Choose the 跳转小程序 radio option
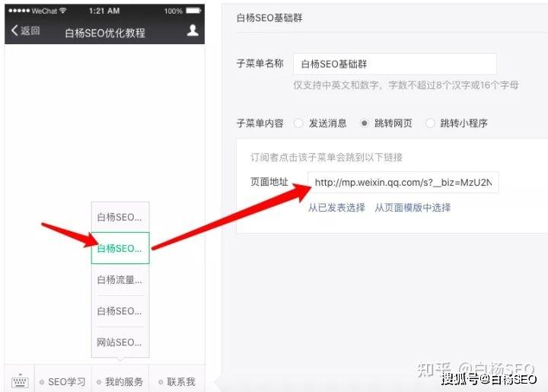Screen dimensions: 548x392 [x=430, y=123]
